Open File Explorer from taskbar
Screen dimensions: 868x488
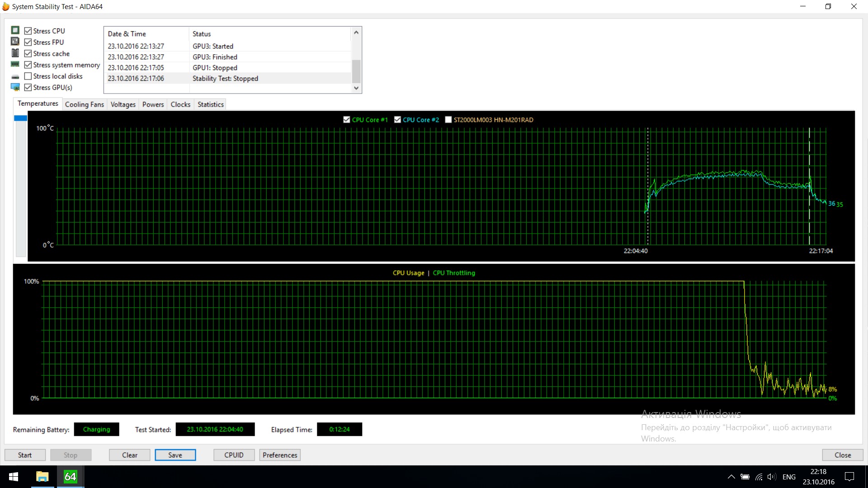[42, 477]
